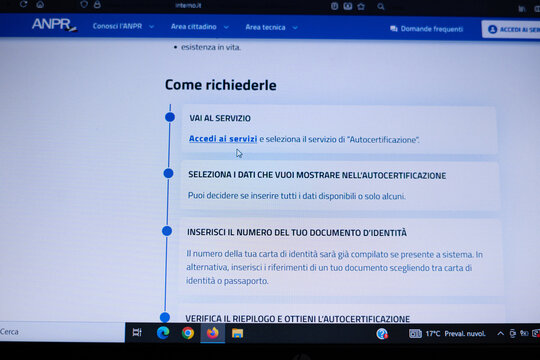Viewport: 540px width, 360px height.
Task: Click the Cerca taskbar search box
Action: [x=62, y=332]
